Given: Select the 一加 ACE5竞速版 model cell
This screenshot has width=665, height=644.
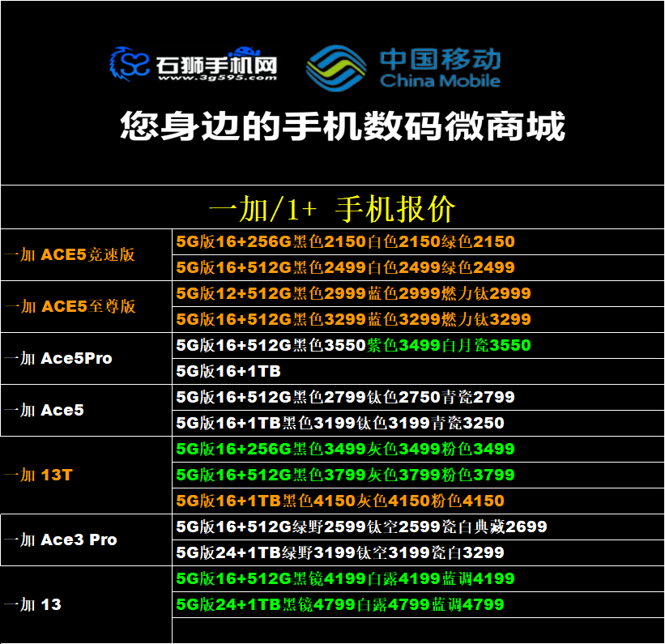Looking at the screenshot, I should point(86,254).
